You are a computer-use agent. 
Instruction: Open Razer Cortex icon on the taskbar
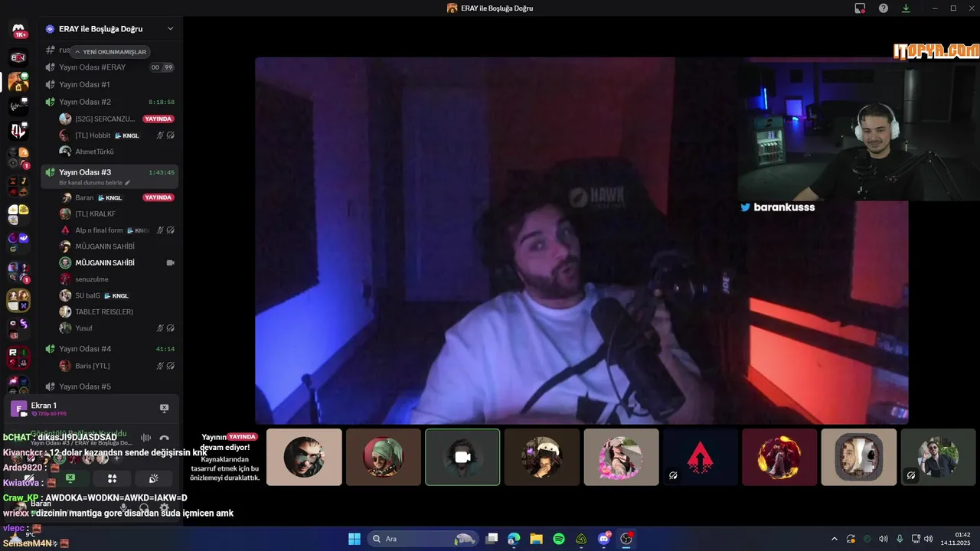581,539
